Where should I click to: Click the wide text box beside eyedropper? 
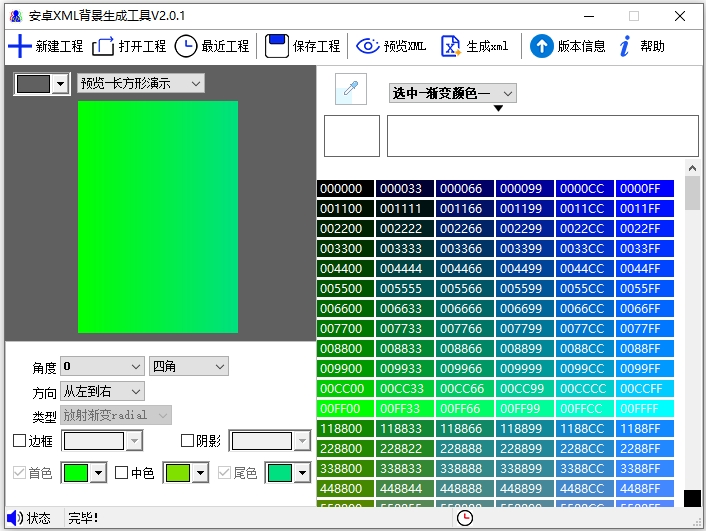coord(542,136)
